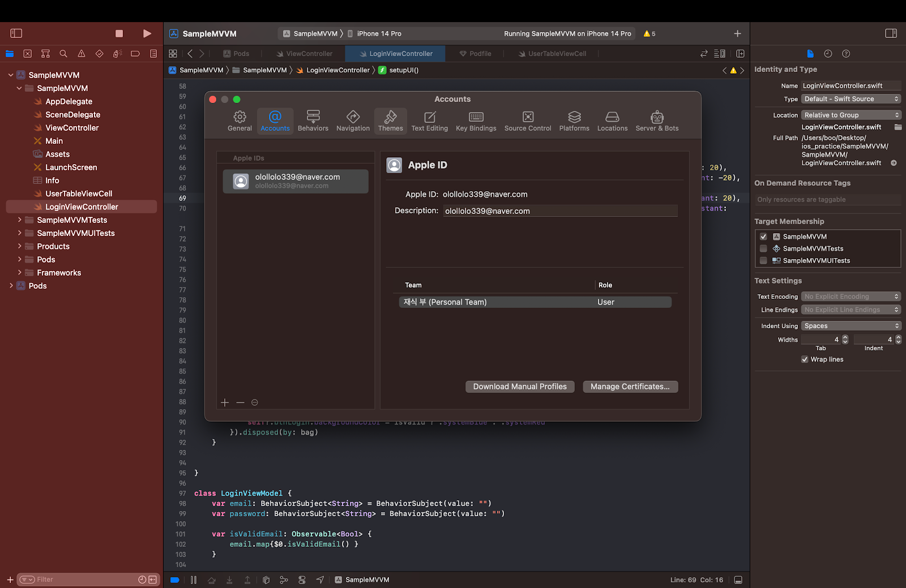Screen dimensions: 906x588
Task: Open the editor options menu
Action: 720,54
